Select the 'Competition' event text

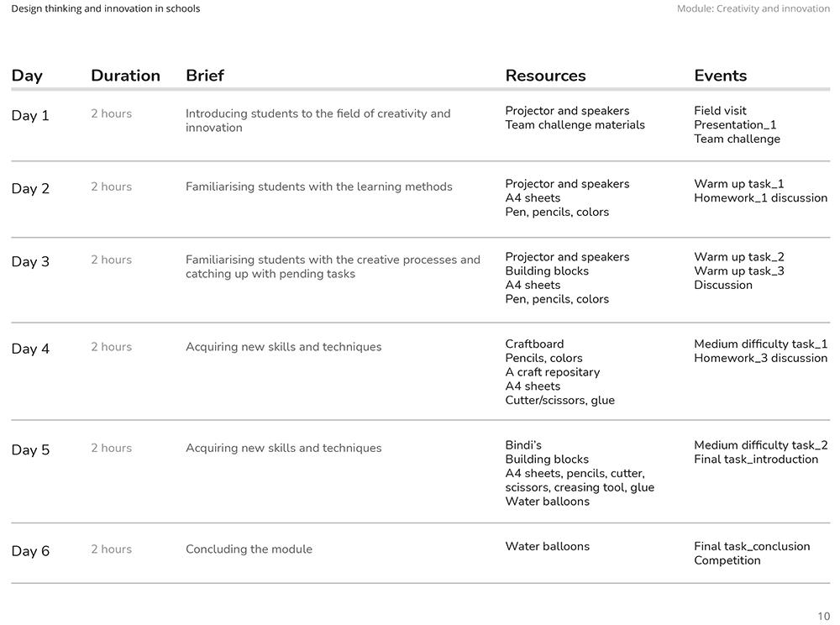(727, 560)
